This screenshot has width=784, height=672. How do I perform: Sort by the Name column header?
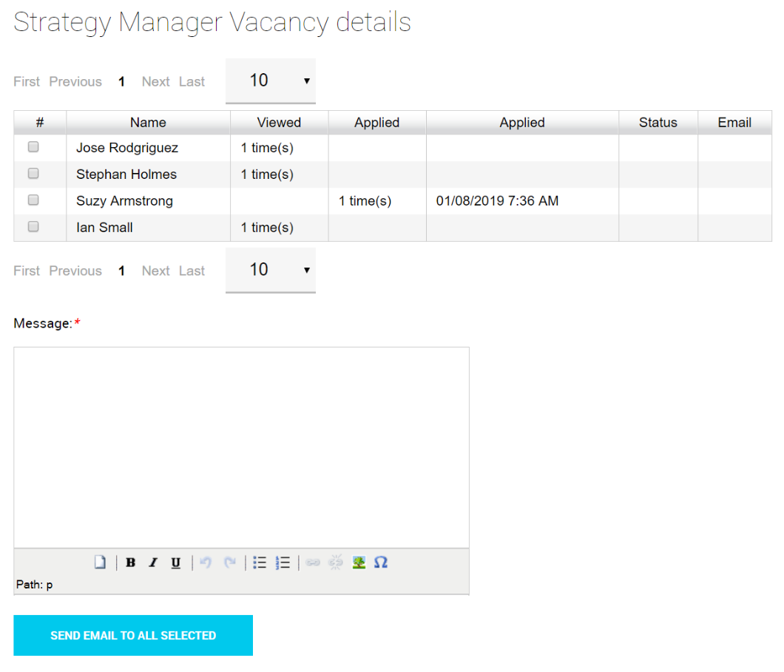[x=148, y=123]
